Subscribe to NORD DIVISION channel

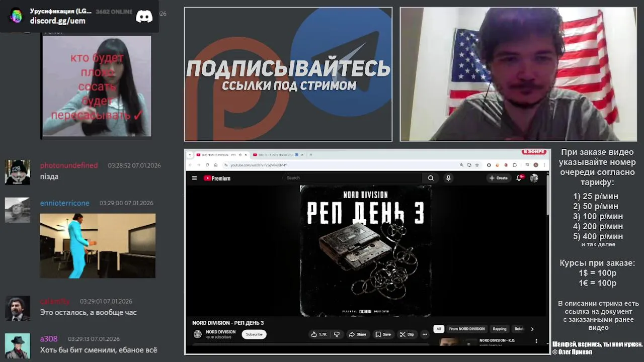click(254, 334)
